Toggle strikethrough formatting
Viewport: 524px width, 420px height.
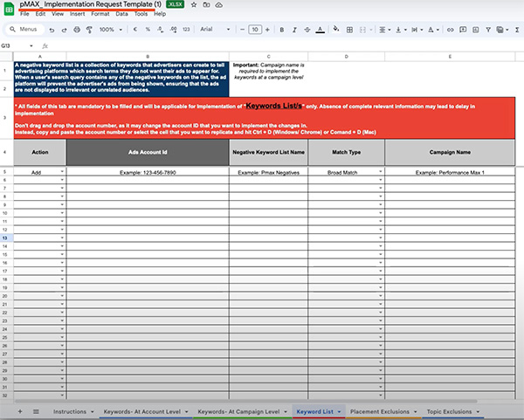[x=307, y=30]
